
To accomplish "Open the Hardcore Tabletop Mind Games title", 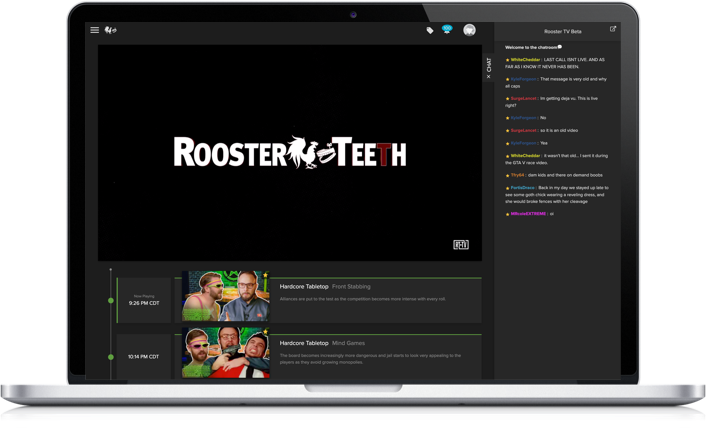I will (322, 343).
